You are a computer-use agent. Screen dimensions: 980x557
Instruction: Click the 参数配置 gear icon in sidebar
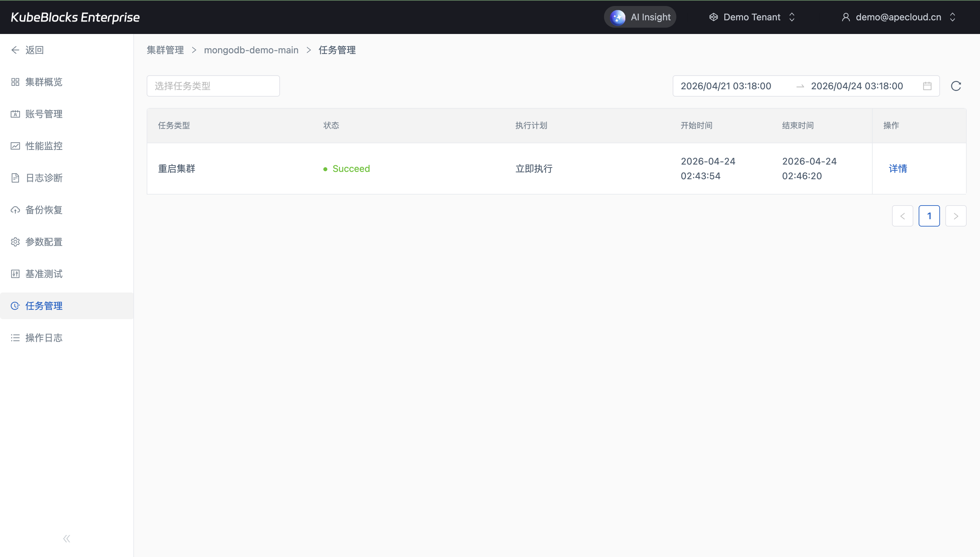15,242
